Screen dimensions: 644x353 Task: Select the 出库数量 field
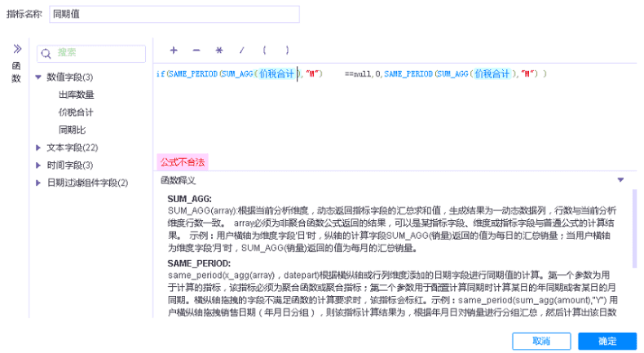(x=77, y=95)
